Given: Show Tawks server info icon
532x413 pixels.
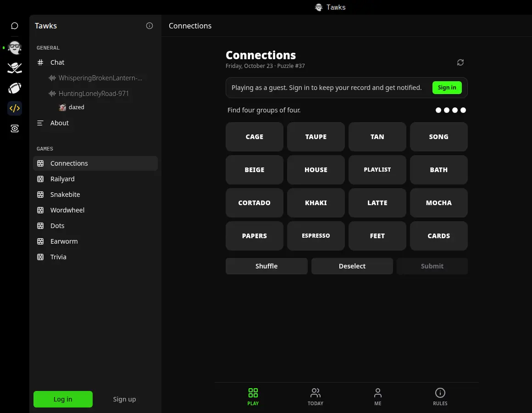Looking at the screenshot, I should 150,26.
